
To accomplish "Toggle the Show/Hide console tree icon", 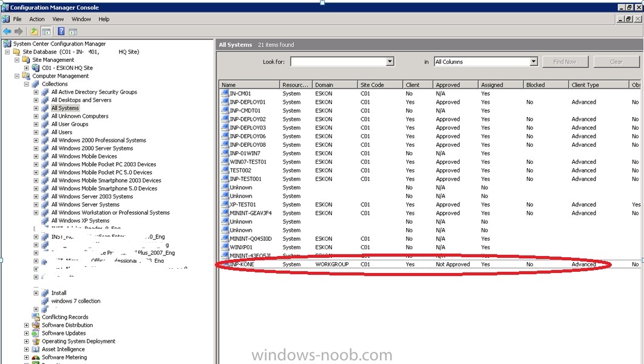I will (x=46, y=31).
